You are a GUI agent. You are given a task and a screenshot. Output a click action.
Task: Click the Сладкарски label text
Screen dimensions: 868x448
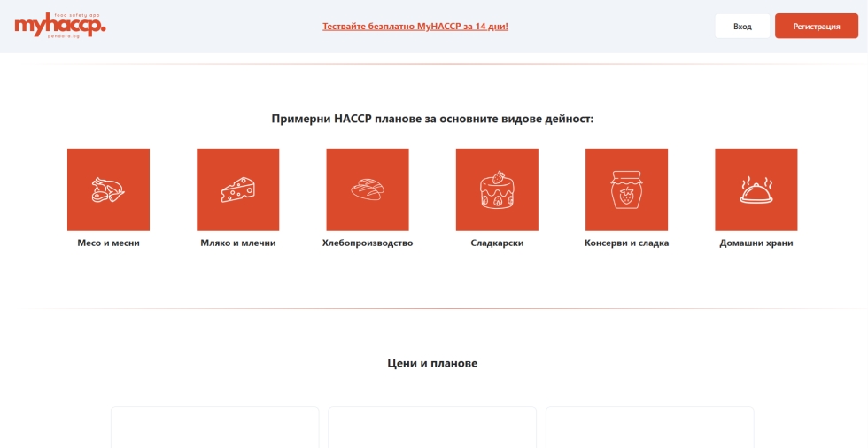[497, 243]
